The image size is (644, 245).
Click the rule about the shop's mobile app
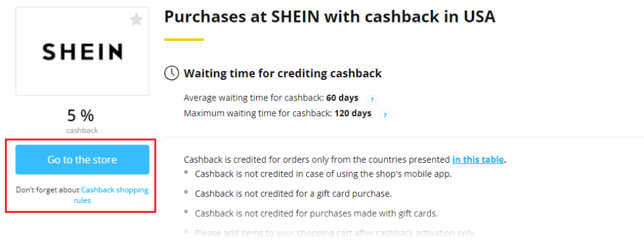click(323, 173)
